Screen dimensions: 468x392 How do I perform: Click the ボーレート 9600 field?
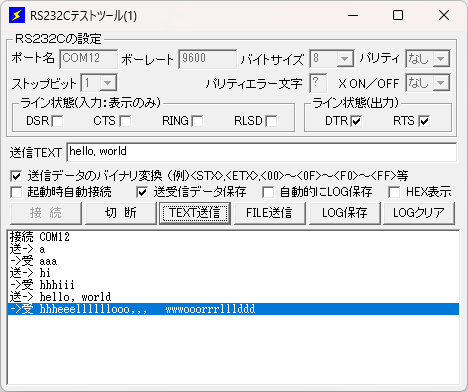(x=207, y=59)
